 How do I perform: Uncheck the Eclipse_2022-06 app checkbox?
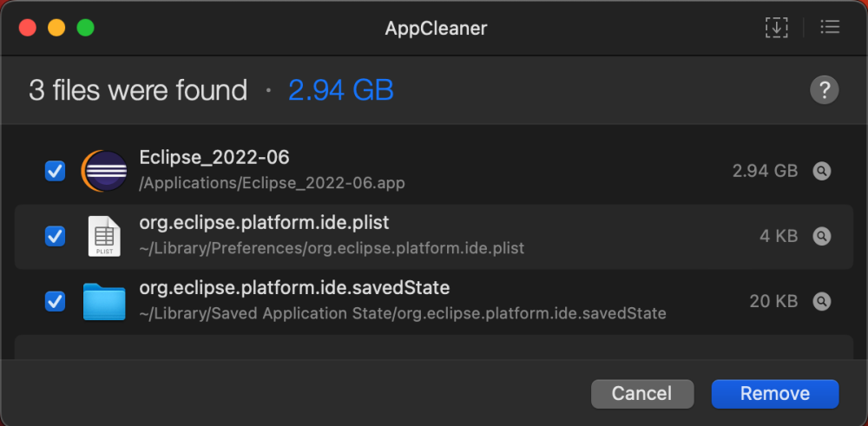pyautogui.click(x=55, y=171)
